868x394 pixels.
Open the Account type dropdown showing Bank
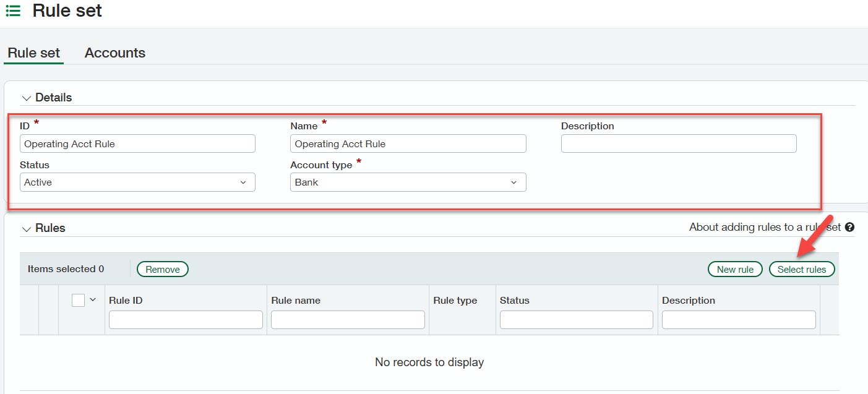(513, 182)
